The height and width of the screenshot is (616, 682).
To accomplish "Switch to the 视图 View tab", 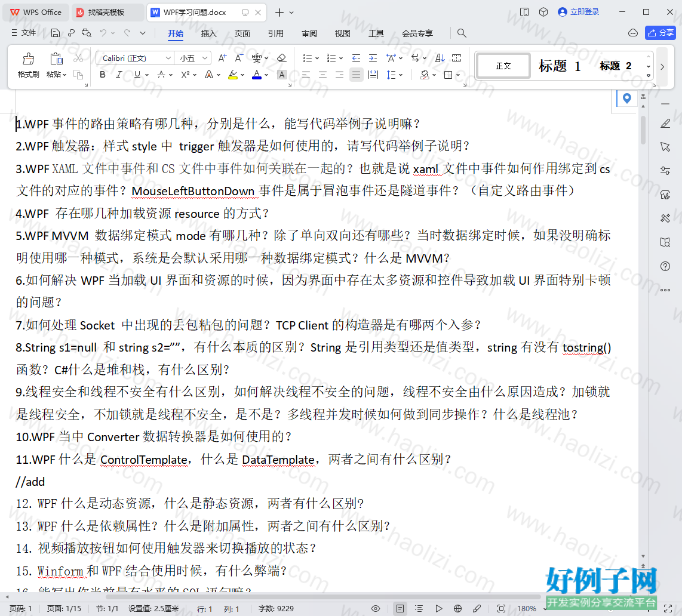I will point(342,33).
